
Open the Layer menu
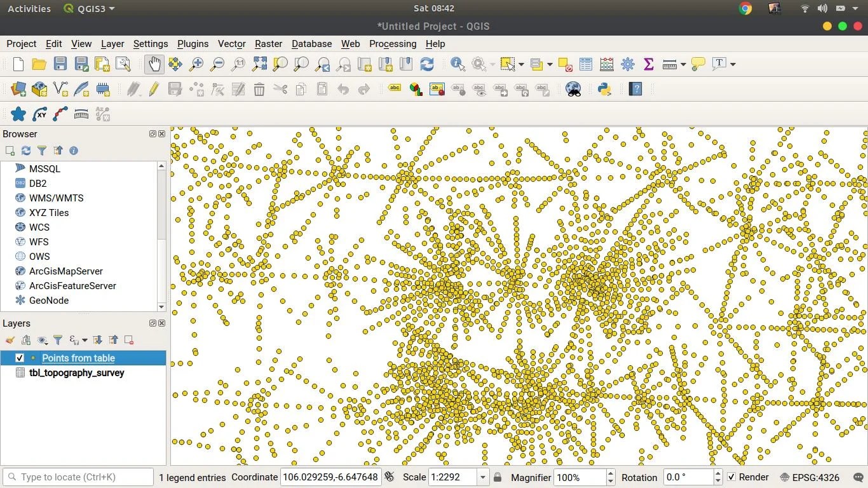(112, 44)
